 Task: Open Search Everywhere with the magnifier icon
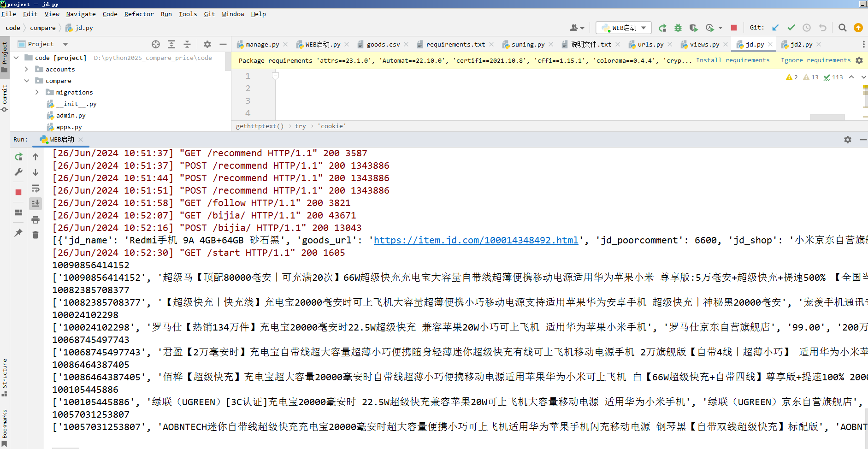[842, 28]
